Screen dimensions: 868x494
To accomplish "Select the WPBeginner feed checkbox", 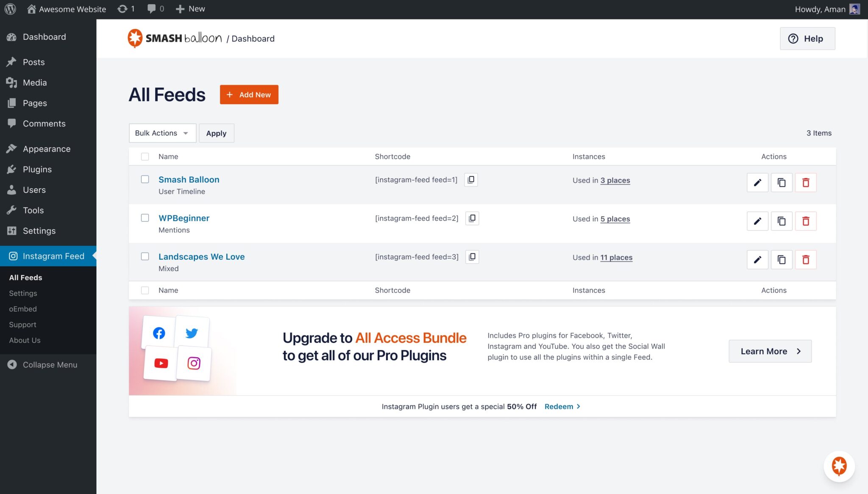I will (145, 218).
